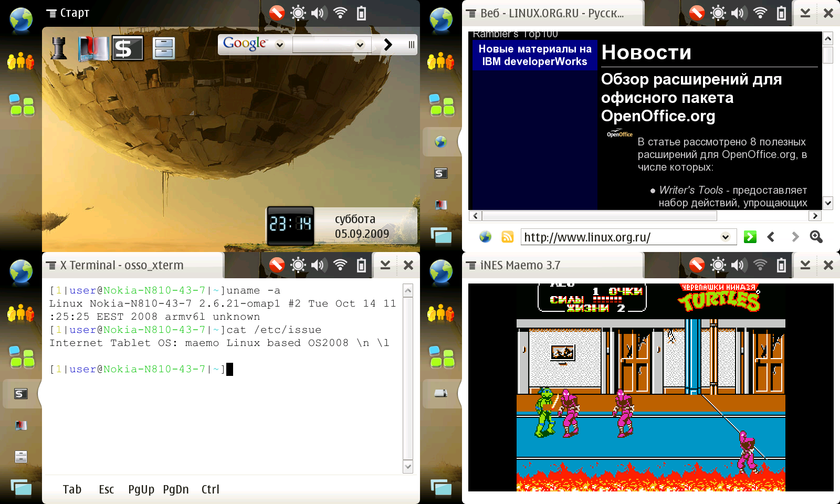Click the RSS feed icon in browser toolbar
Viewport: 840px width, 504px height.
(x=507, y=237)
